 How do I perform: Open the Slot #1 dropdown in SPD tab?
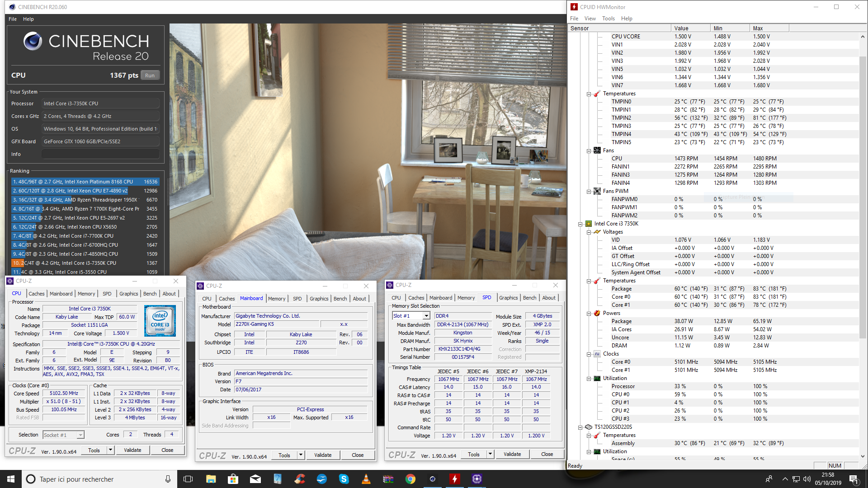(426, 316)
